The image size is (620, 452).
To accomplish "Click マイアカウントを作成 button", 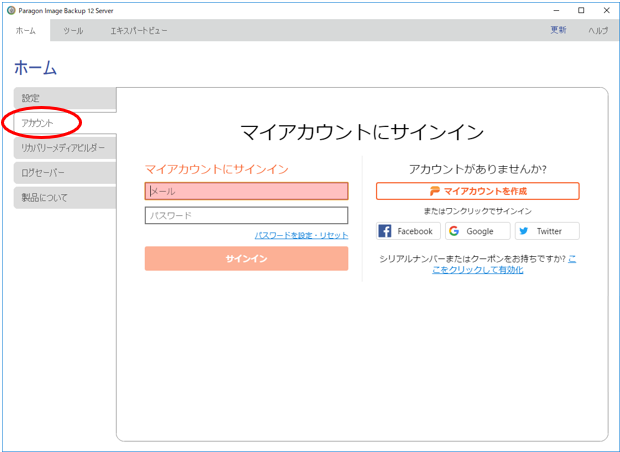I will click(x=478, y=191).
